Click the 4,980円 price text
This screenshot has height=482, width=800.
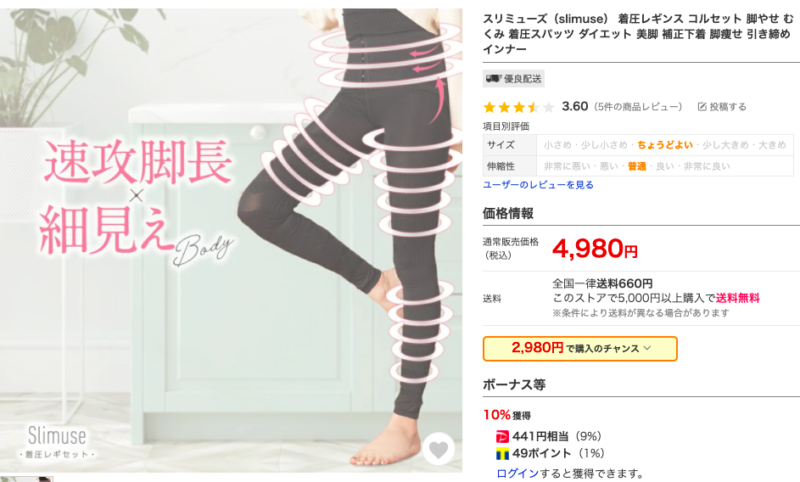[x=595, y=248]
